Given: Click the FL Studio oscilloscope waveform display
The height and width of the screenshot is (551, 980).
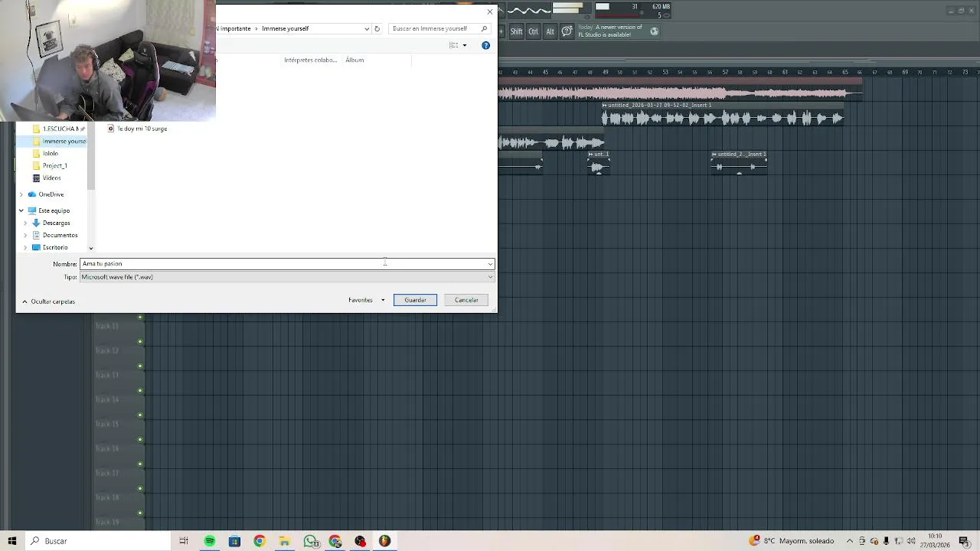Looking at the screenshot, I should coord(528,11).
